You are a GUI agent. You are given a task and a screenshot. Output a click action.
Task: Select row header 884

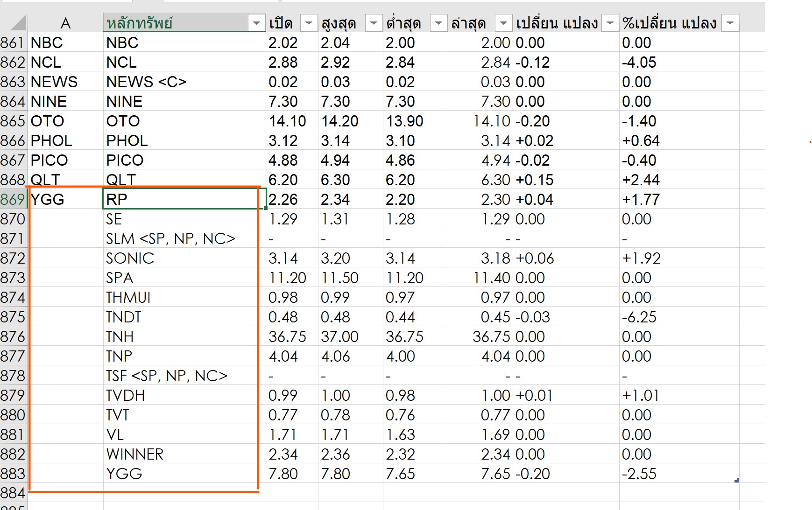(x=13, y=493)
